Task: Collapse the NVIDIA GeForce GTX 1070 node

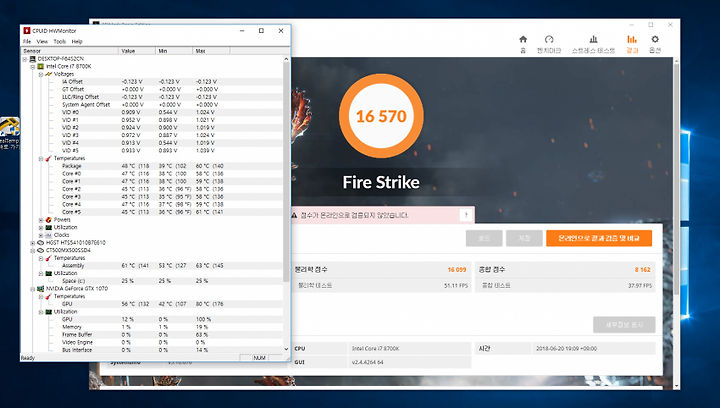Action: click(x=33, y=289)
